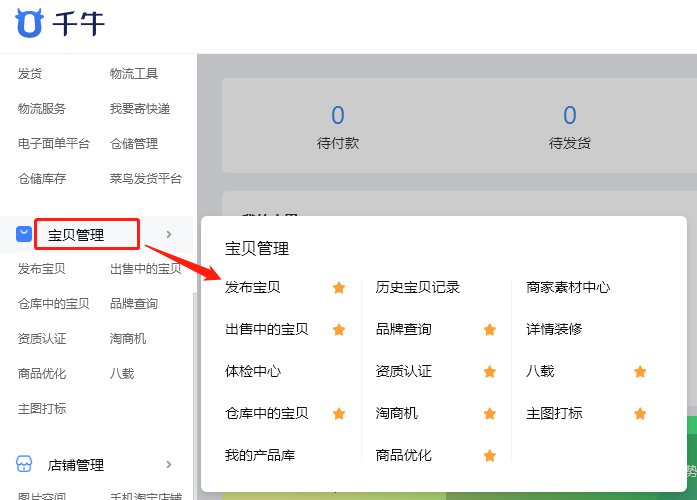The height and width of the screenshot is (500, 697).
Task: Toggle the star beside 品牌查询 in popup
Action: tap(490, 329)
